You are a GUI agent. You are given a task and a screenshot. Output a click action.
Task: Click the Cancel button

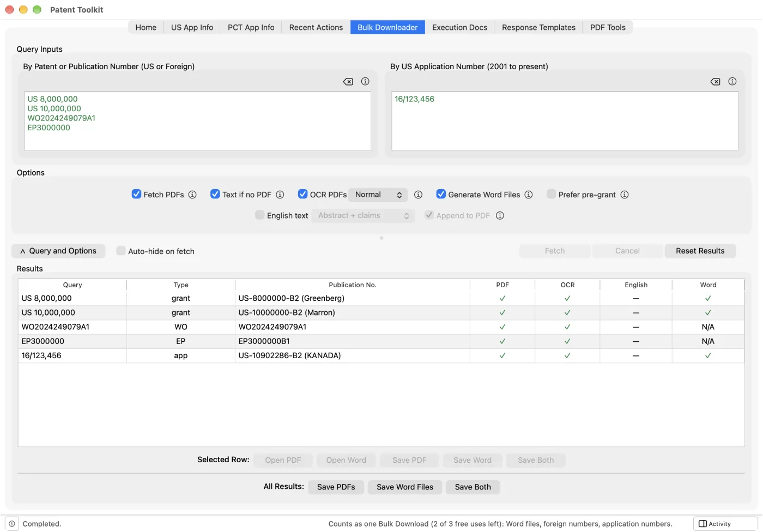pyautogui.click(x=627, y=251)
